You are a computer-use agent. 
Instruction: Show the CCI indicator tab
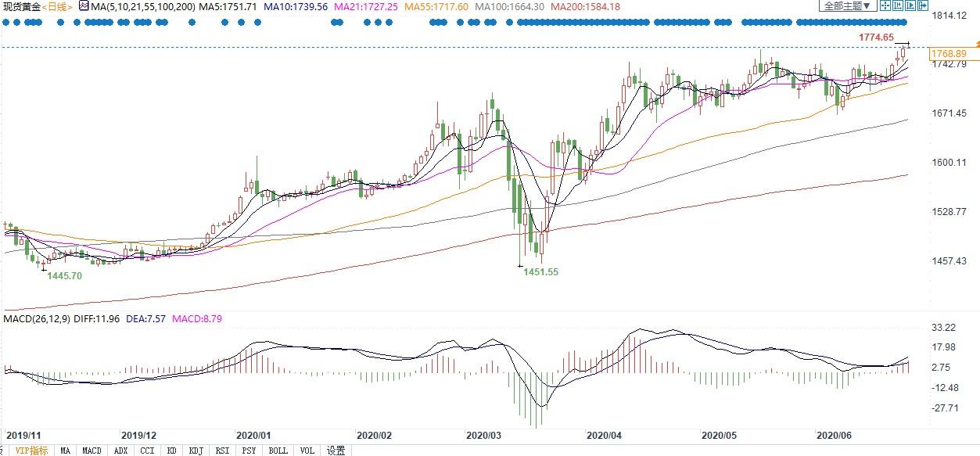(x=147, y=451)
